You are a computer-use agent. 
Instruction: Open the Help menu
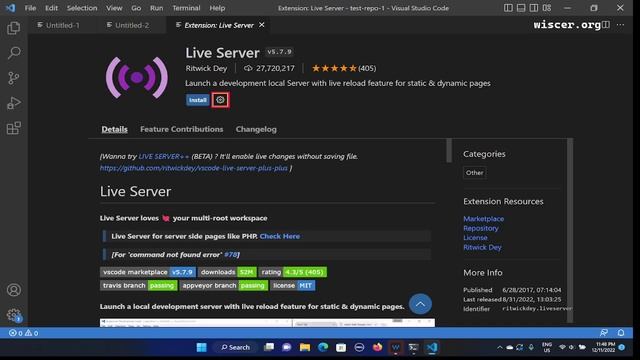click(217, 8)
